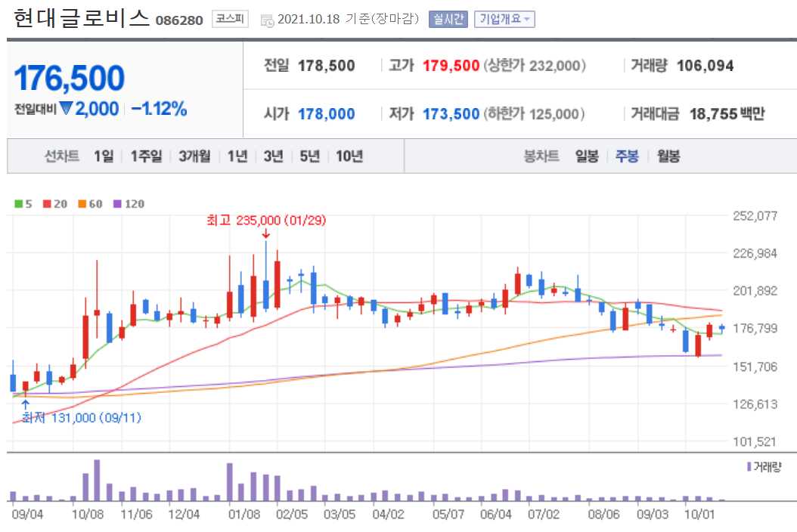Select the 3년 line chart tab
This screenshot has width=797, height=532.
click(274, 156)
